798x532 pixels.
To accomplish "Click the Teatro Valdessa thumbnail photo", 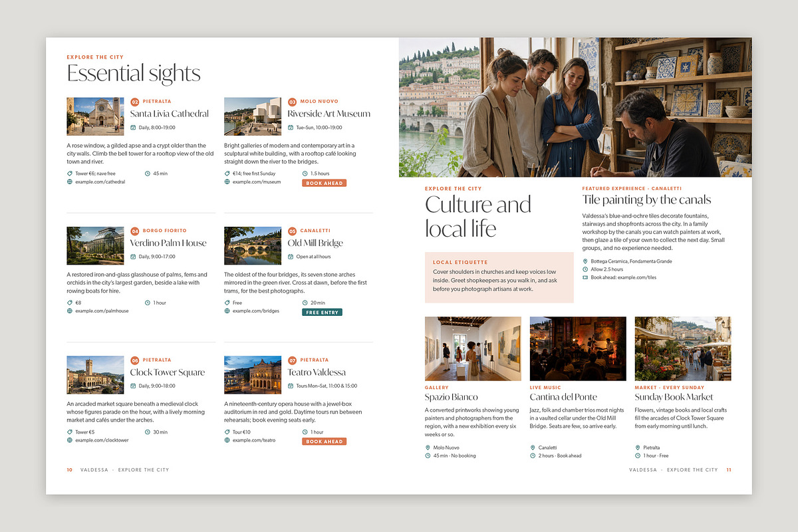I will click(x=253, y=375).
